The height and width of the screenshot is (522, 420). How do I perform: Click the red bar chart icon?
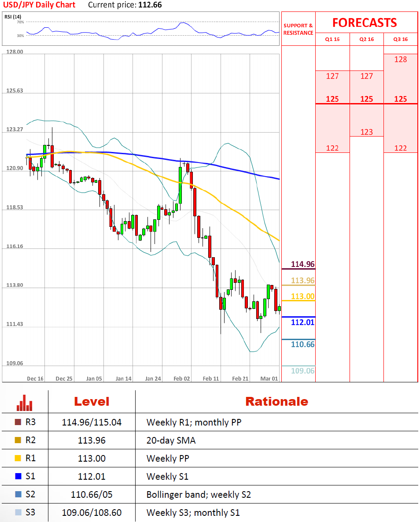click(x=25, y=403)
